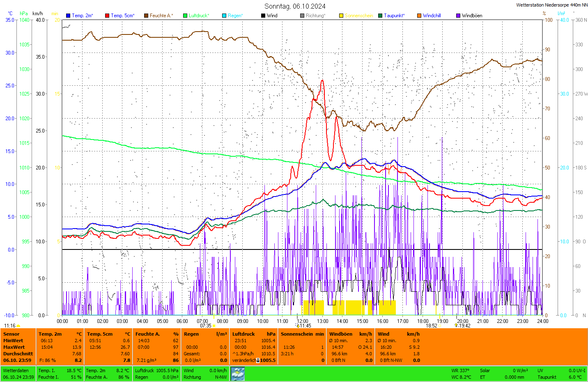
Task: Click the brown Feuchte A. legend square
Action: coord(146,16)
